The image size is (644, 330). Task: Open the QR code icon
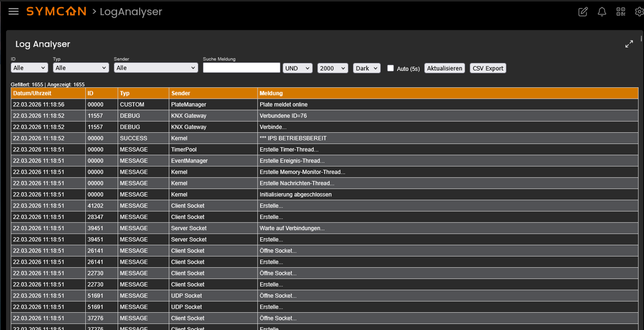(621, 12)
